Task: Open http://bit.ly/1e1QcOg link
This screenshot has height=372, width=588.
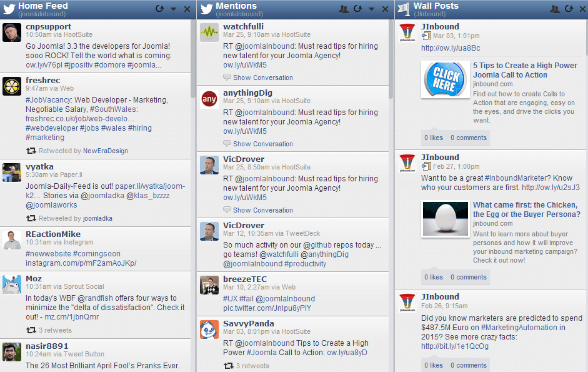Action: 454,346
